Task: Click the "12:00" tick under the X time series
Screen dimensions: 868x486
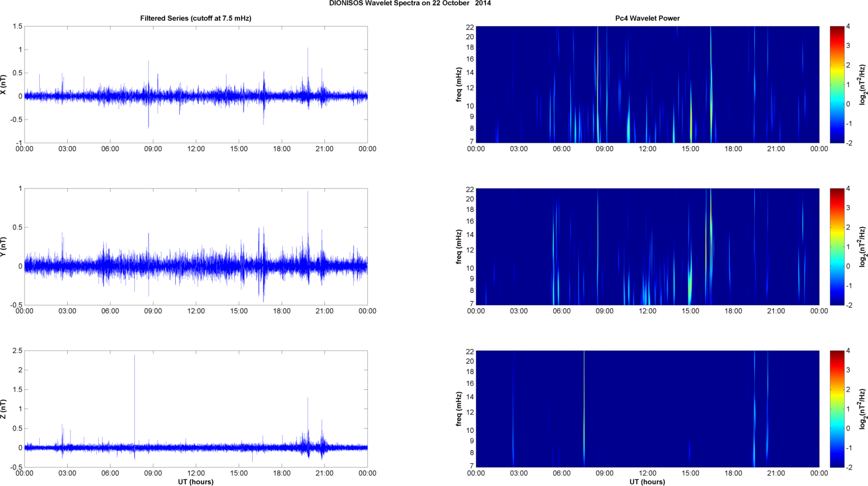Action: [196, 149]
